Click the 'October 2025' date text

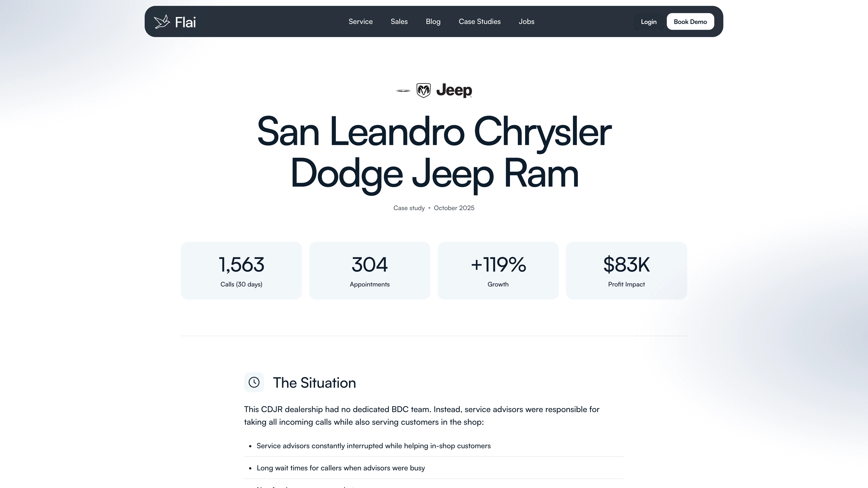point(454,208)
